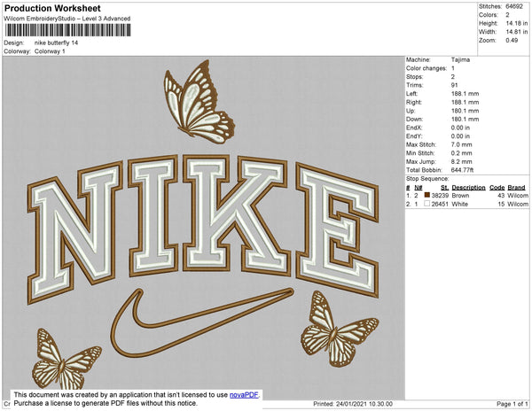Click the 'Description' column header
The height and width of the screenshot is (411, 532).
[468, 188]
